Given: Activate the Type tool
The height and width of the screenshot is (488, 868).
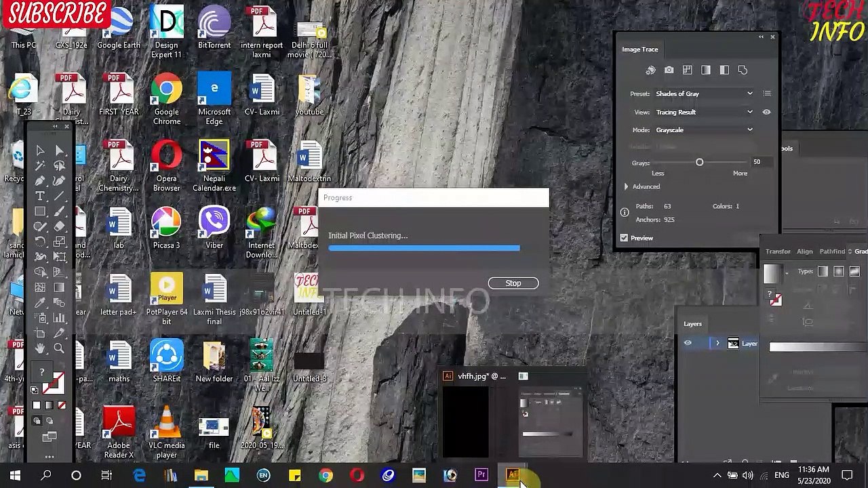Looking at the screenshot, I should pos(40,197).
